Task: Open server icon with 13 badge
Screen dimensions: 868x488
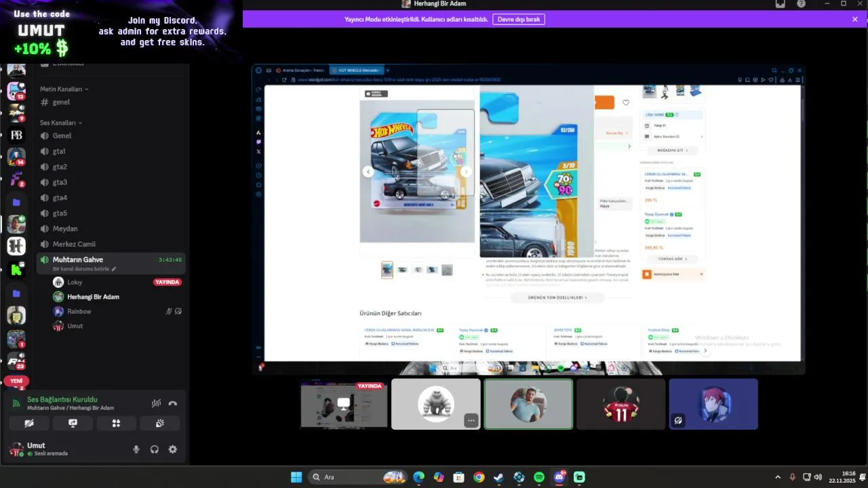Action: click(16, 91)
